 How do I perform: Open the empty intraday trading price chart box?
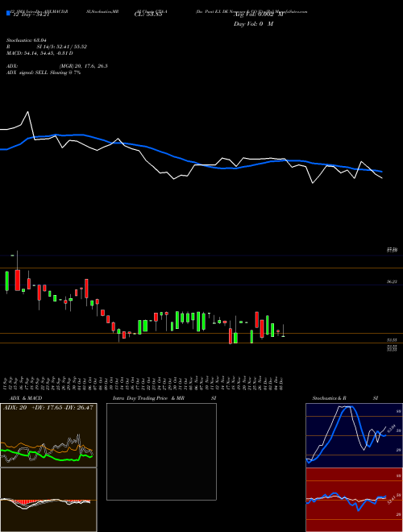point(161,451)
